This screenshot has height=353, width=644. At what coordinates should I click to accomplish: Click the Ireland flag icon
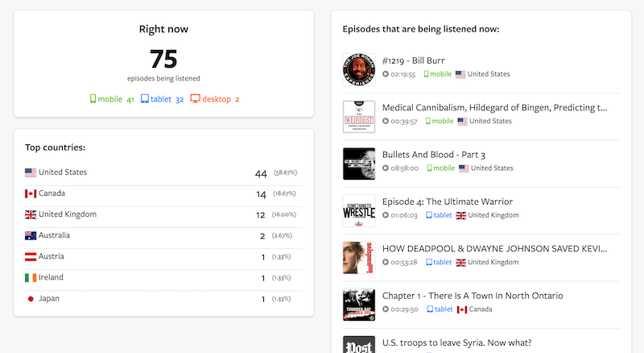point(31,278)
